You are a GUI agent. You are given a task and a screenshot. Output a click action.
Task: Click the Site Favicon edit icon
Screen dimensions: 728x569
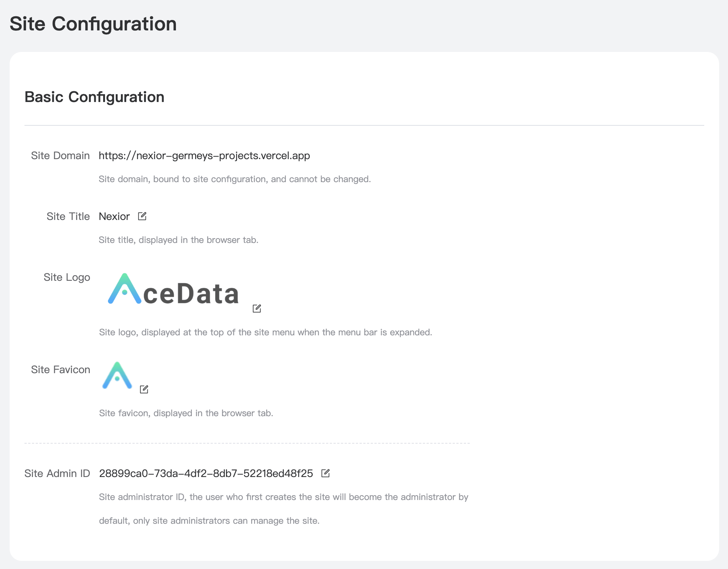coord(144,389)
